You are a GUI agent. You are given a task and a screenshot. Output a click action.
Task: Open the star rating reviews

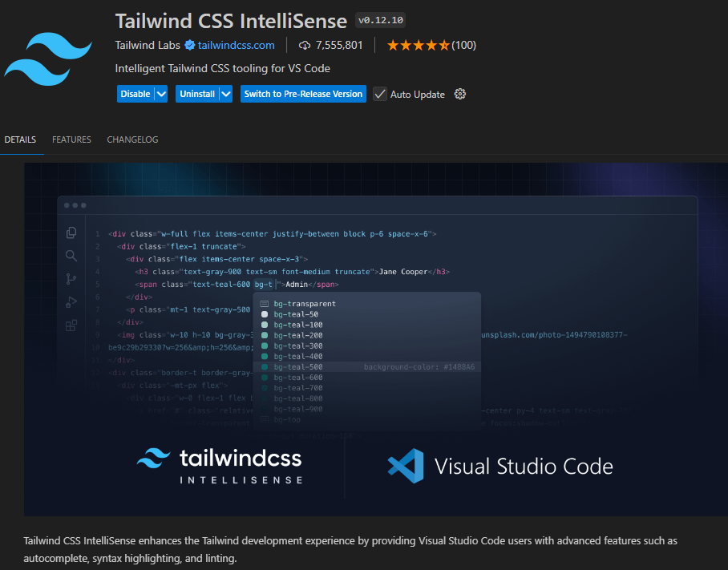coord(418,45)
